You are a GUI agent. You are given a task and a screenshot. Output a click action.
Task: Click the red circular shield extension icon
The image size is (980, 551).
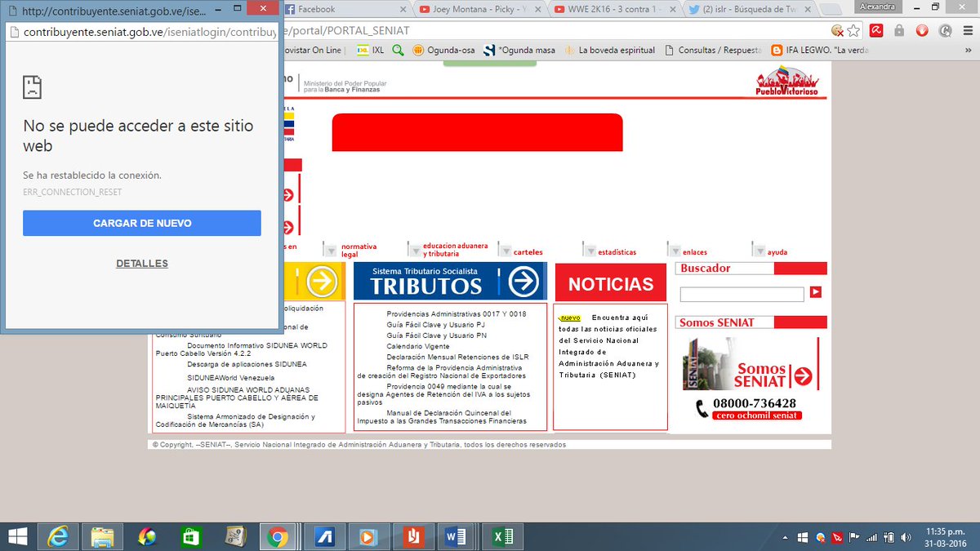[922, 31]
